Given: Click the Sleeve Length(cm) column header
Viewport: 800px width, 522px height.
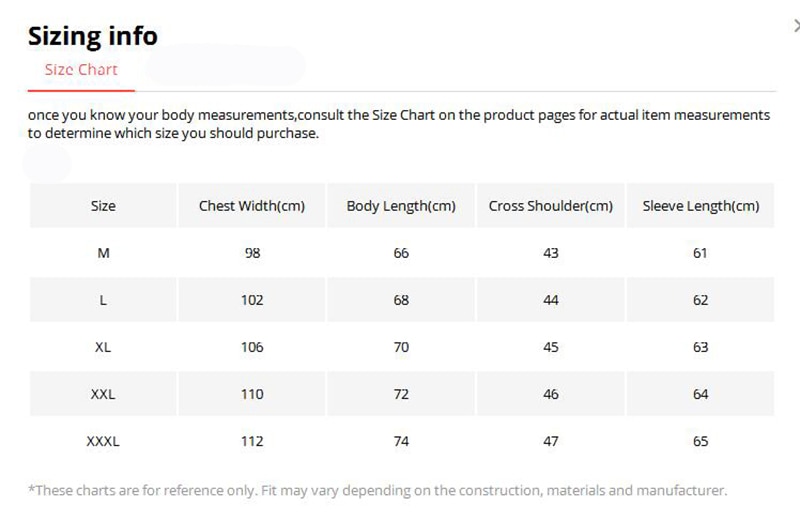Looking at the screenshot, I should pyautogui.click(x=701, y=206).
